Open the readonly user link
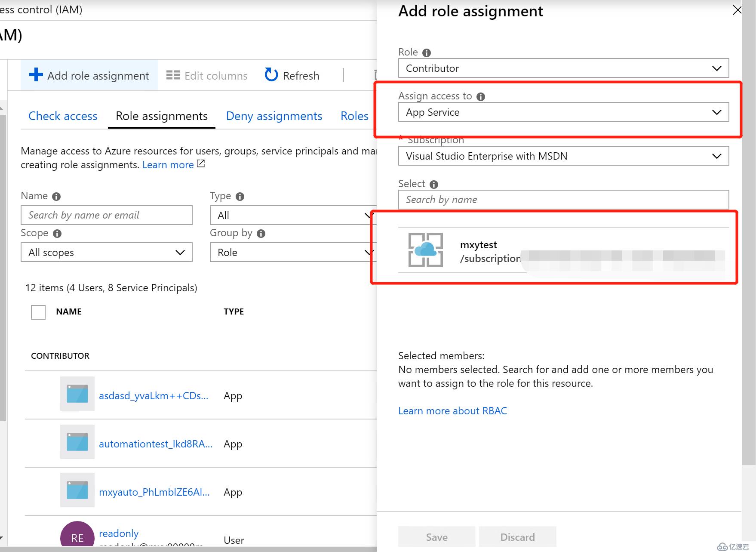Screen dimensions: 756x552 click(x=119, y=533)
